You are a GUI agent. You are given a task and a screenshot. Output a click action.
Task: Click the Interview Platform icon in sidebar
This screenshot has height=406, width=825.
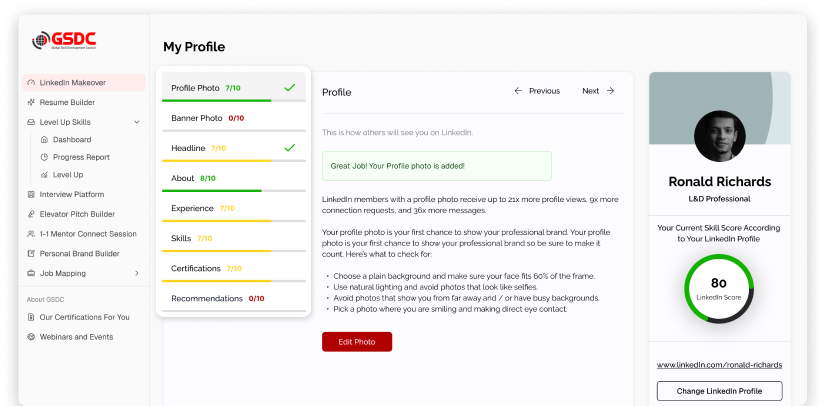click(31, 194)
